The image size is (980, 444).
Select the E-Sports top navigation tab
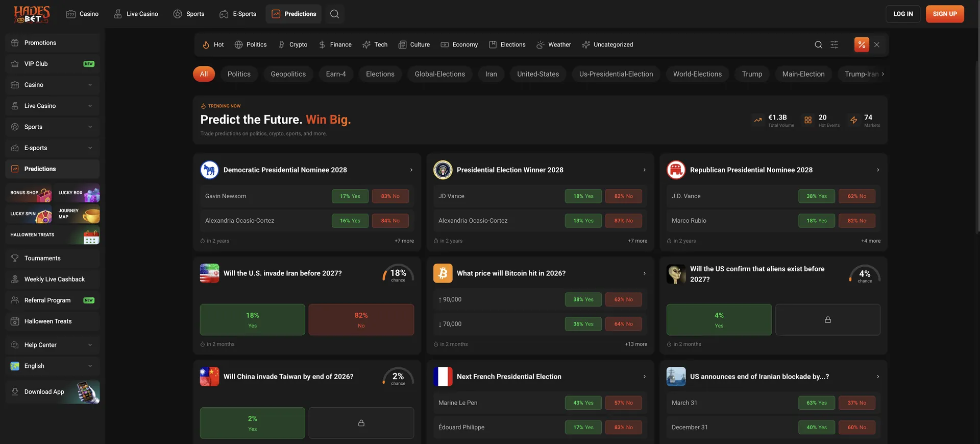(238, 14)
